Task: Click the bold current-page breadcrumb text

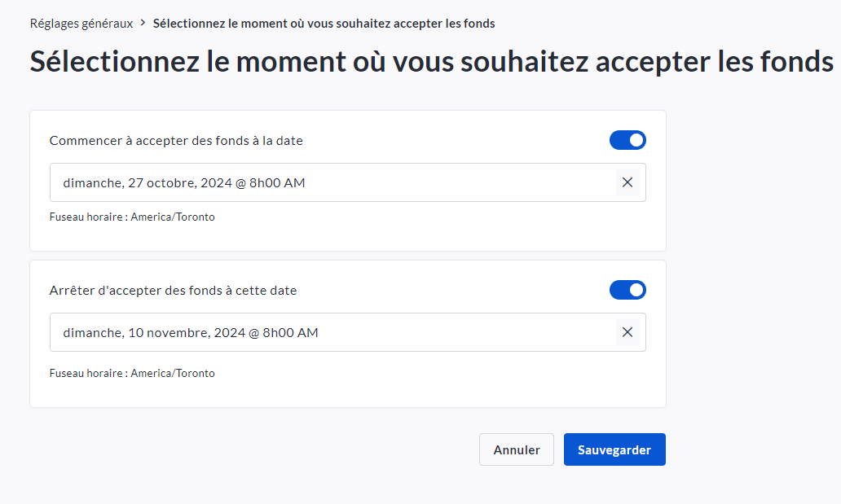Action: 324,24
